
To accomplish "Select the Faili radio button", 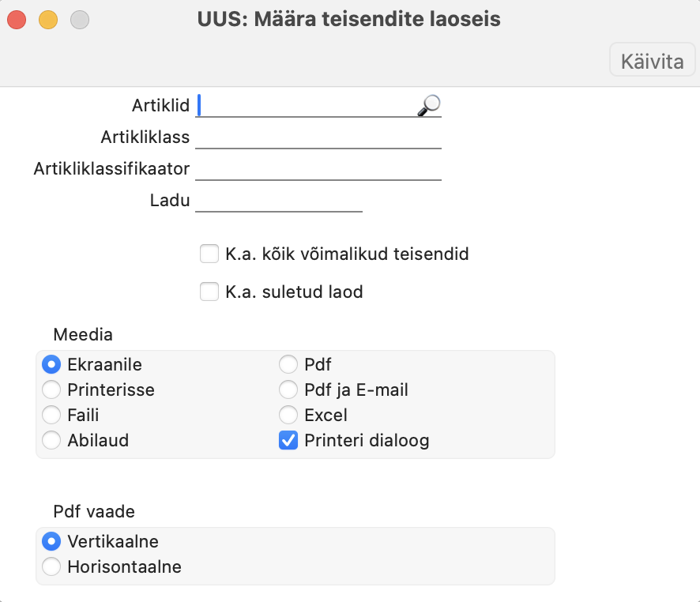I will (51, 415).
